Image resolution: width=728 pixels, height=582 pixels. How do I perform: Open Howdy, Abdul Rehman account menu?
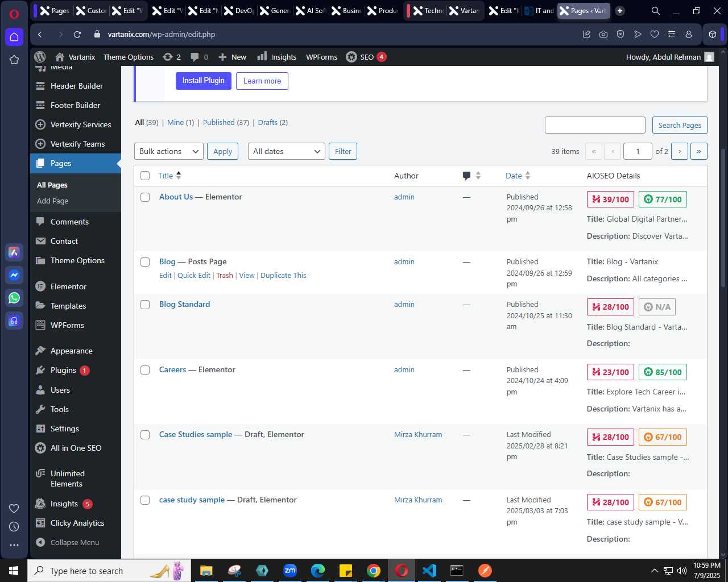[x=669, y=57]
